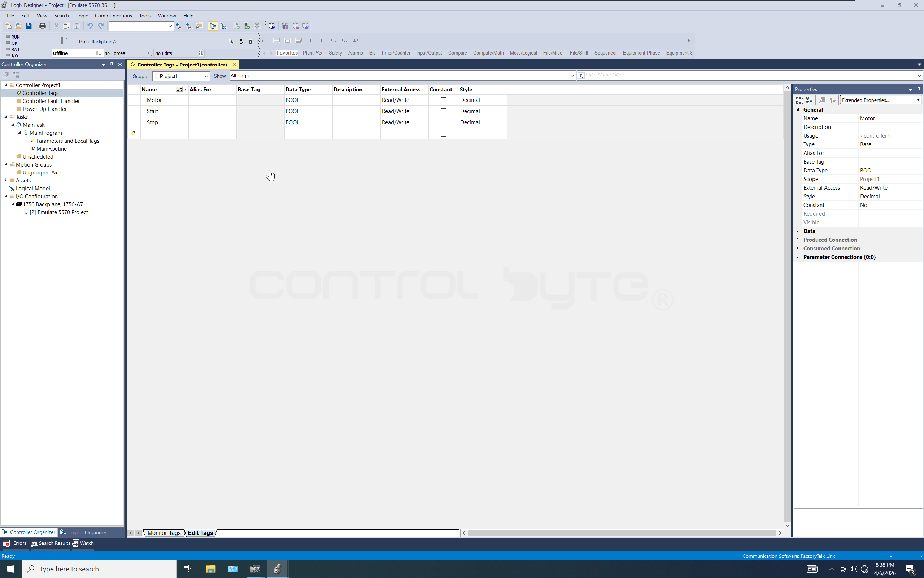Click the Verify Routine icon
Viewport: 924px width, 578px height.
236,26
